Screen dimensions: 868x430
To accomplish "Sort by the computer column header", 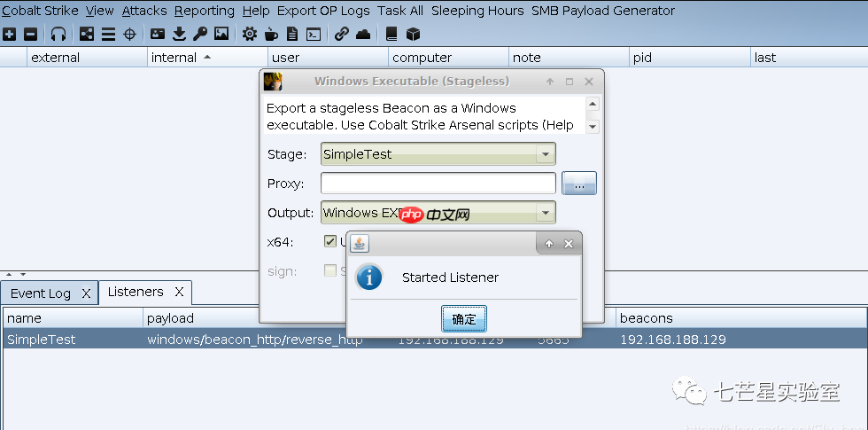I will pos(448,58).
